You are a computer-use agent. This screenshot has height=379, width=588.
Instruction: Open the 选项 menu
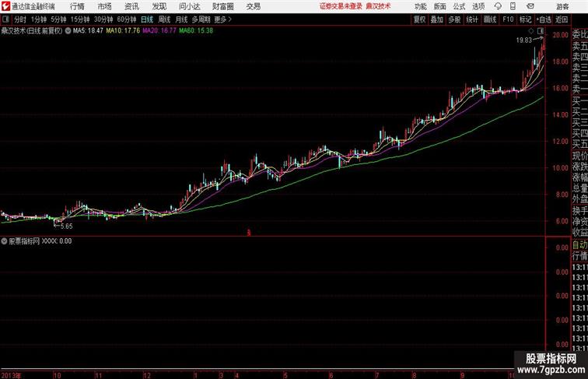coord(478,6)
